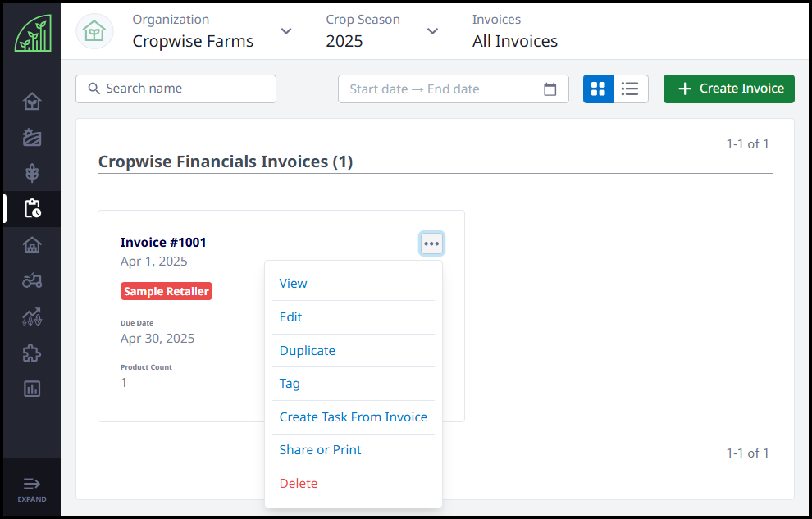This screenshot has height=519, width=812.
Task: Open the Crop Season dropdown chevron
Action: click(x=432, y=31)
